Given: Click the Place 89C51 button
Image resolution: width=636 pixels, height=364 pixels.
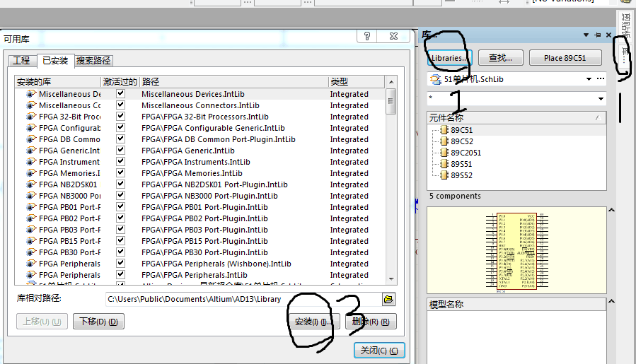Looking at the screenshot, I should pyautogui.click(x=565, y=58).
